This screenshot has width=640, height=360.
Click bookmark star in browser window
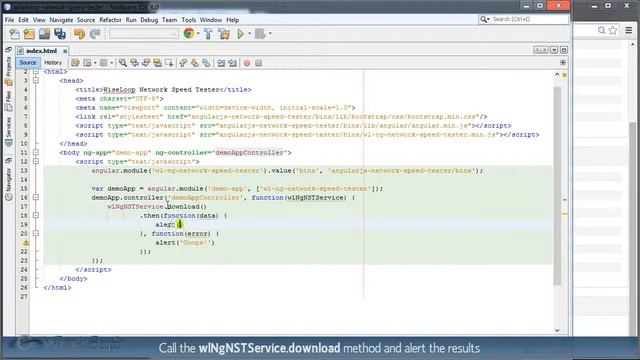click(x=613, y=30)
